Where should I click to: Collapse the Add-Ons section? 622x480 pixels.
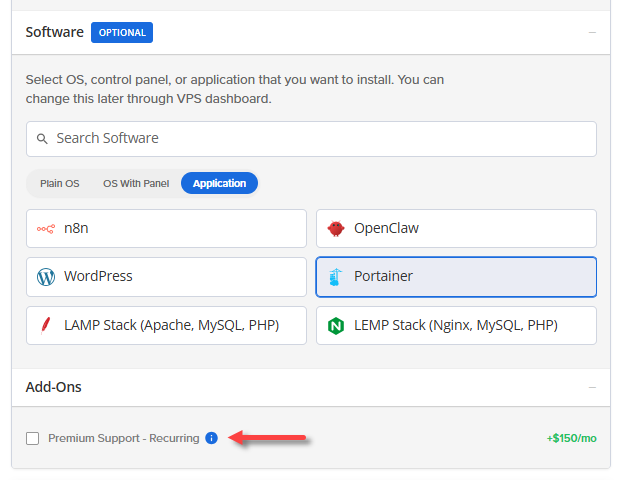coord(592,387)
